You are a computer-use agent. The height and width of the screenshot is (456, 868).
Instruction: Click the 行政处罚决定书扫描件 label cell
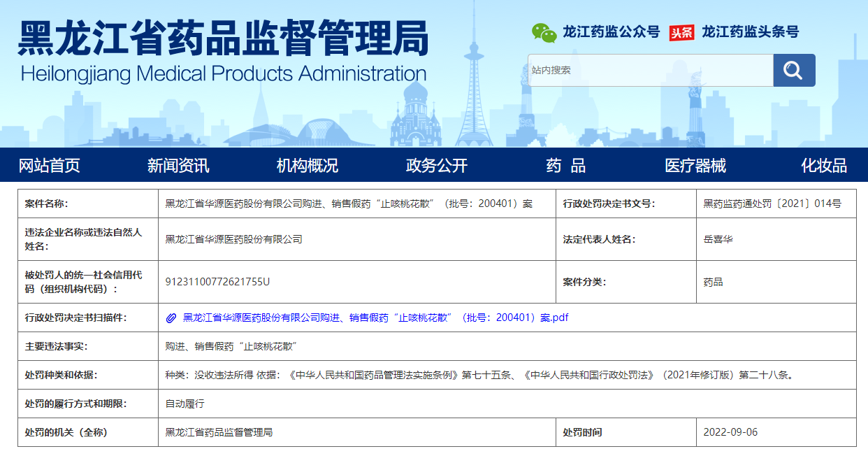tap(88, 318)
